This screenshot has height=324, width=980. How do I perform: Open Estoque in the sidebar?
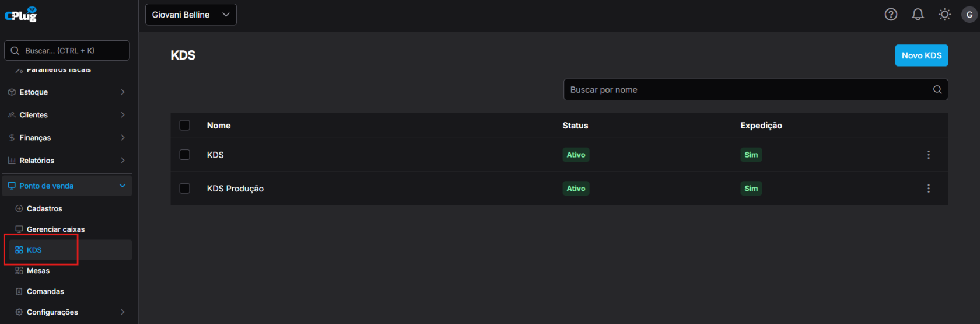click(34, 92)
